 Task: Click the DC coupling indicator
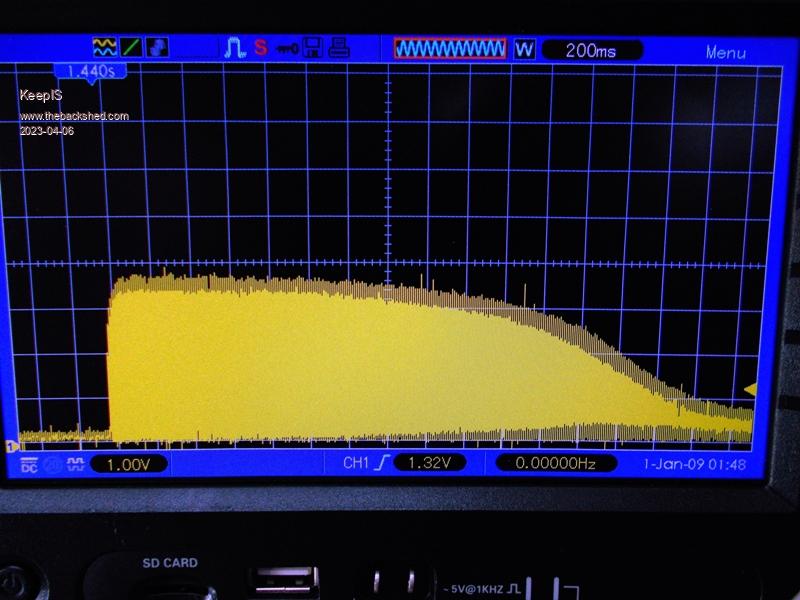click(28, 464)
